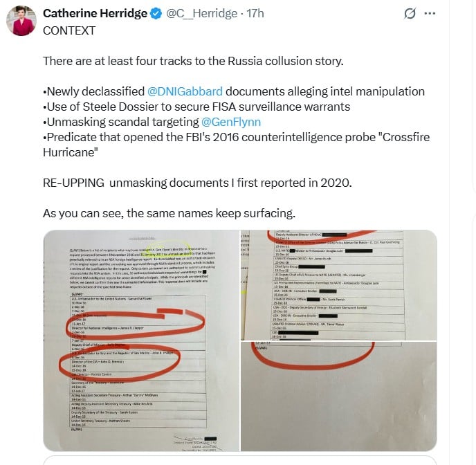This screenshot has width=476, height=465.
Task: Click the Steele Dossier FISA bullet line
Action: pyautogui.click(x=196, y=107)
